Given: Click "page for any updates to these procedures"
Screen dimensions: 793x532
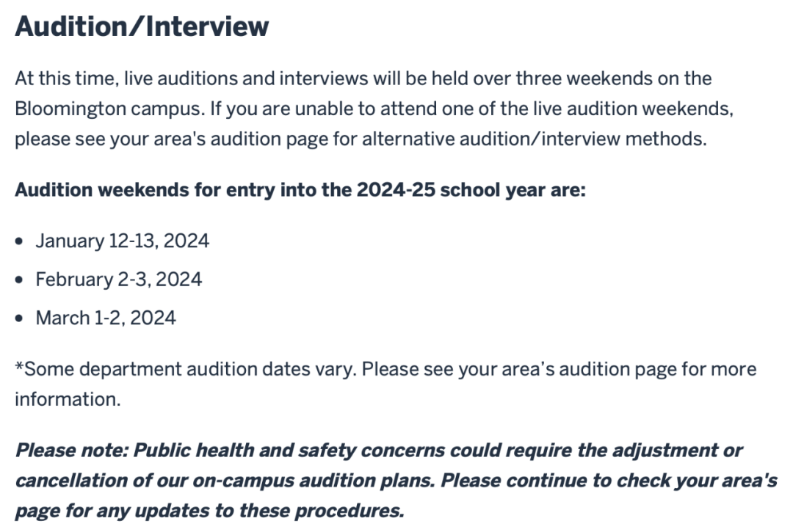Looking at the screenshot, I should point(209,511).
